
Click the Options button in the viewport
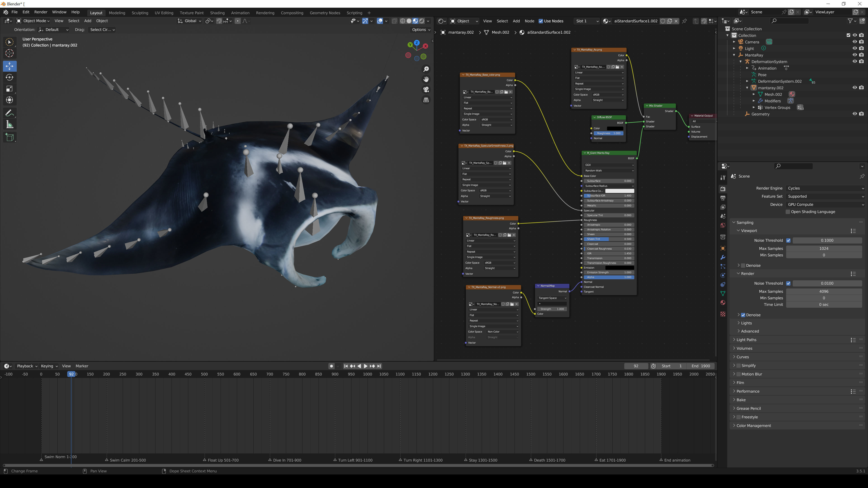pyautogui.click(x=421, y=30)
